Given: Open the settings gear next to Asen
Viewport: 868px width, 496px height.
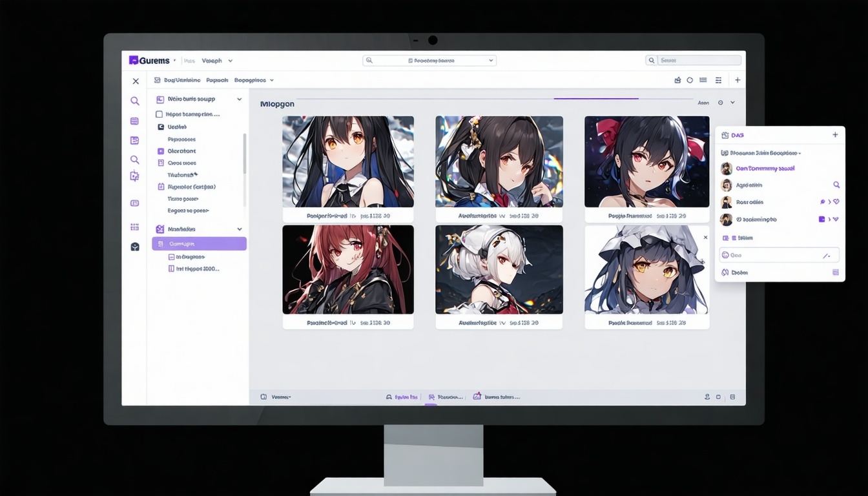Looking at the screenshot, I should [x=721, y=102].
